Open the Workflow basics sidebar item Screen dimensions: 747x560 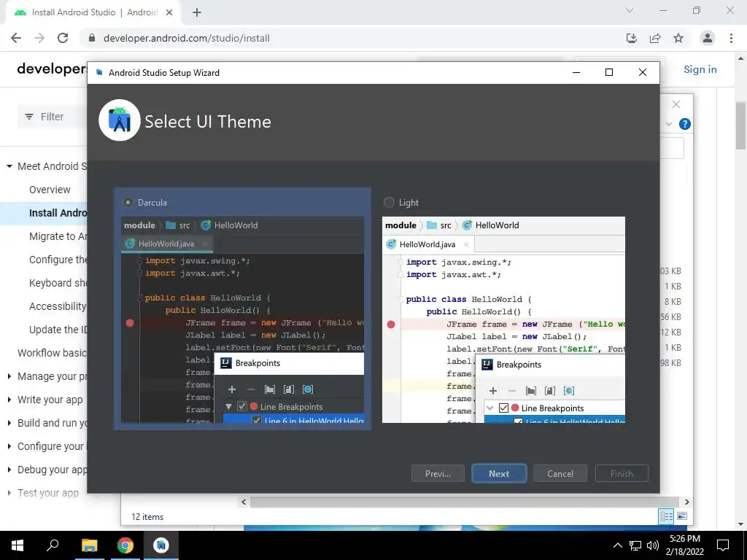coord(52,353)
